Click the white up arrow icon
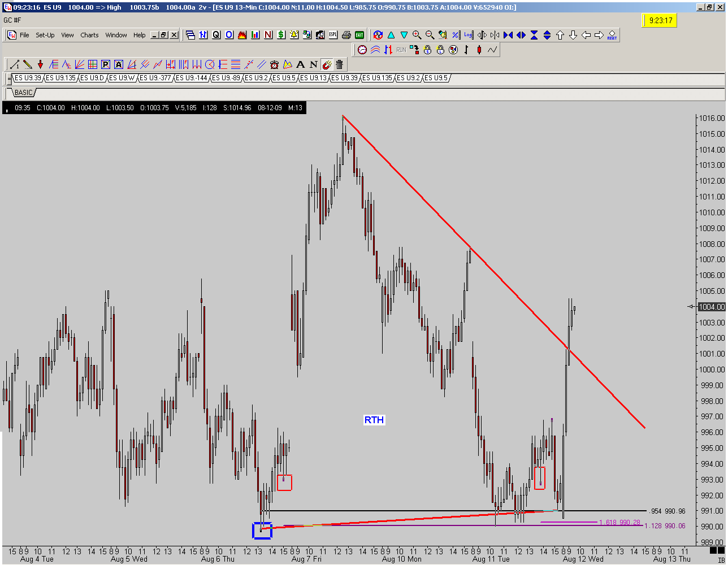The image size is (728, 565). tap(560, 35)
